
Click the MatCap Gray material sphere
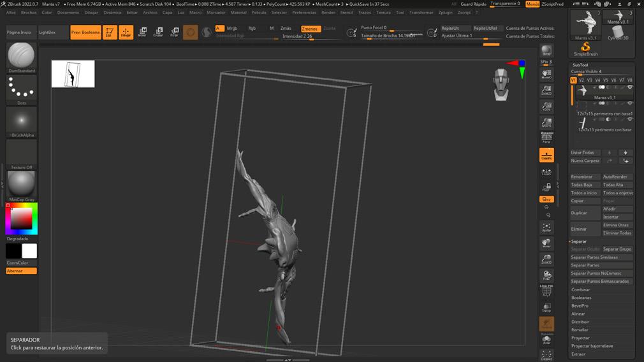tap(21, 184)
